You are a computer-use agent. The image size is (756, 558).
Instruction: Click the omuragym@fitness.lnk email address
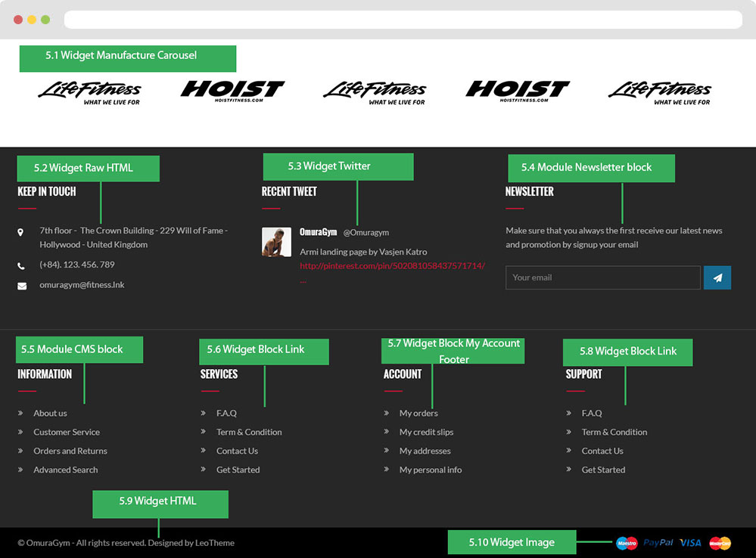[82, 284]
